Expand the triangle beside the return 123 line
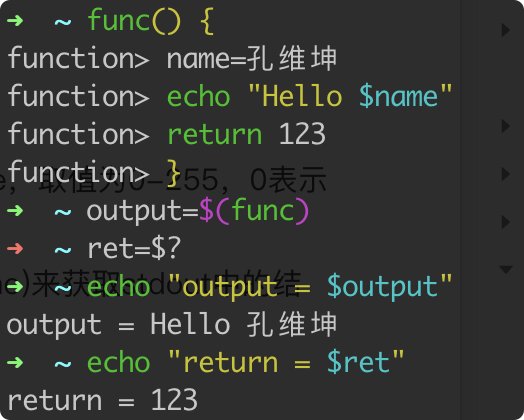The width and height of the screenshot is (524, 420). tap(506, 126)
